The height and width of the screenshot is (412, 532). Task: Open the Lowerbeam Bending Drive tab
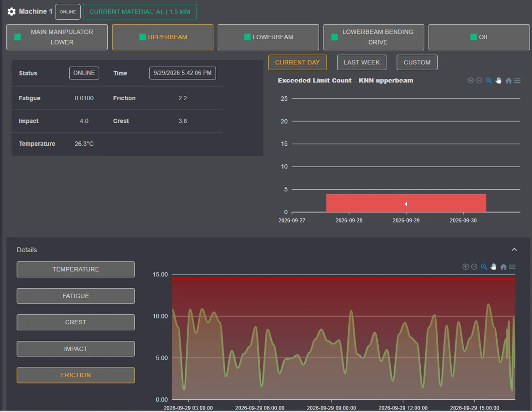click(373, 37)
